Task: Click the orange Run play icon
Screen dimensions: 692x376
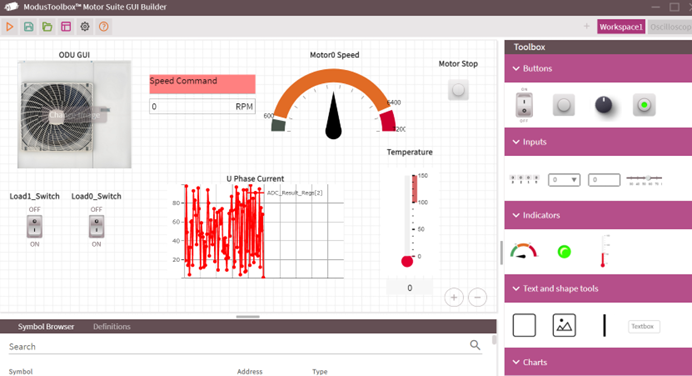Action: 9,27
